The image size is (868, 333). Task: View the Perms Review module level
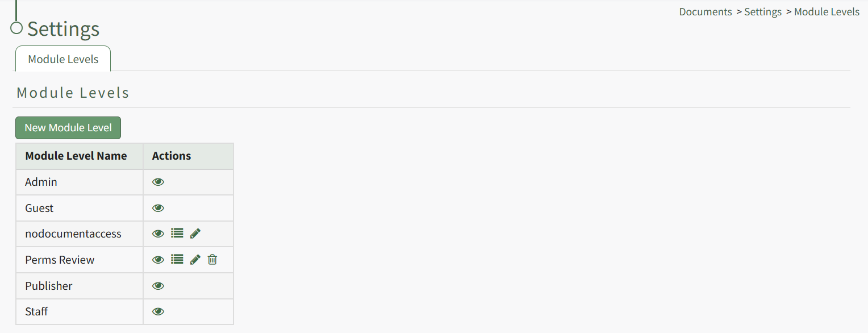158,260
